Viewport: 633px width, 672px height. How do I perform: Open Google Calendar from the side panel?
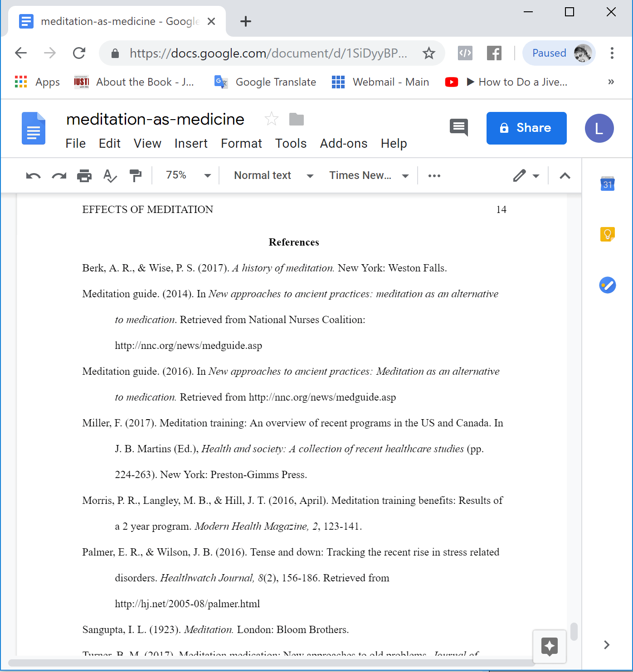click(607, 184)
